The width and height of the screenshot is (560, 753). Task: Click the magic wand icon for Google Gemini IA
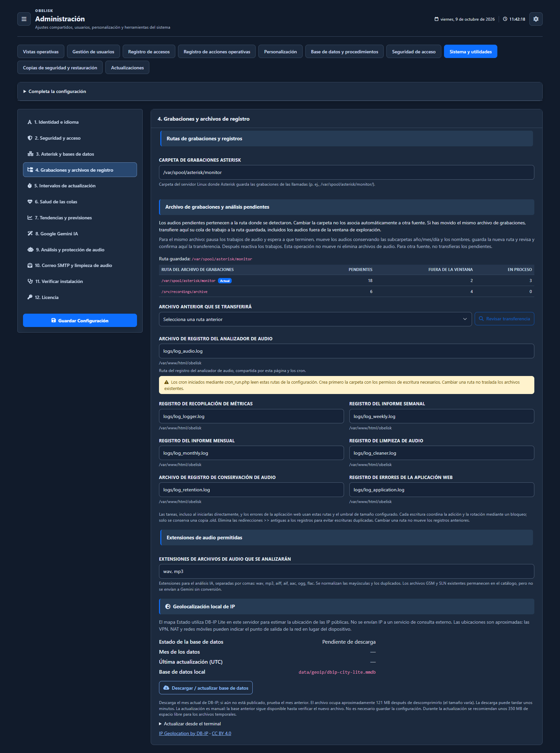(x=30, y=233)
